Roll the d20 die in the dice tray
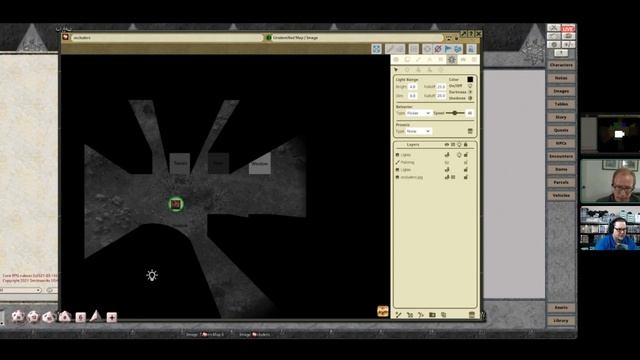640x360 pixels. click(x=18, y=316)
